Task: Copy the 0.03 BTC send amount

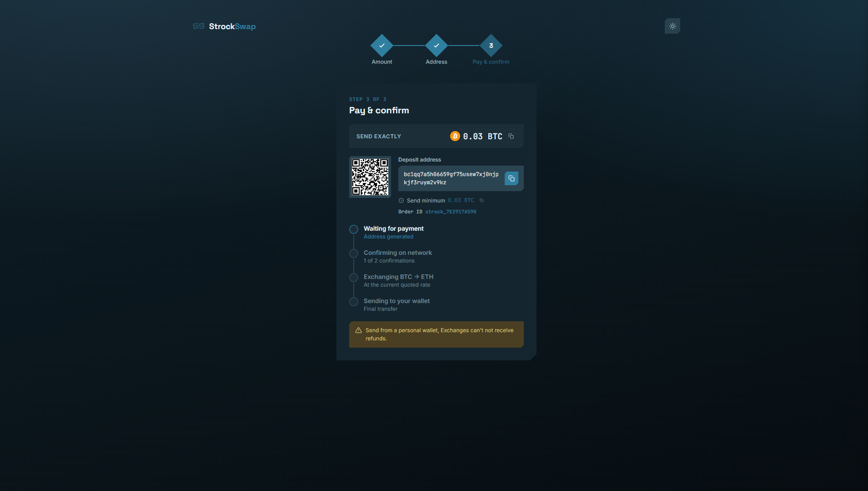Action: pos(511,136)
